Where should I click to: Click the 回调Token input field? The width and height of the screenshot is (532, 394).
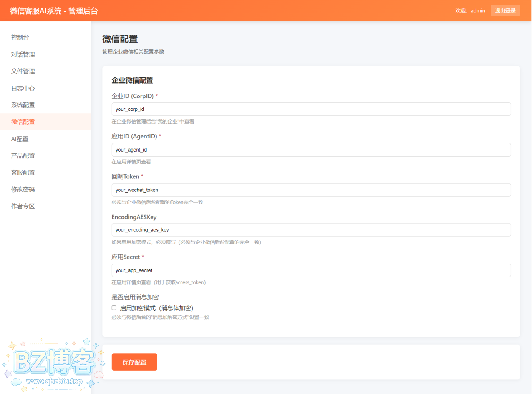[x=311, y=190]
